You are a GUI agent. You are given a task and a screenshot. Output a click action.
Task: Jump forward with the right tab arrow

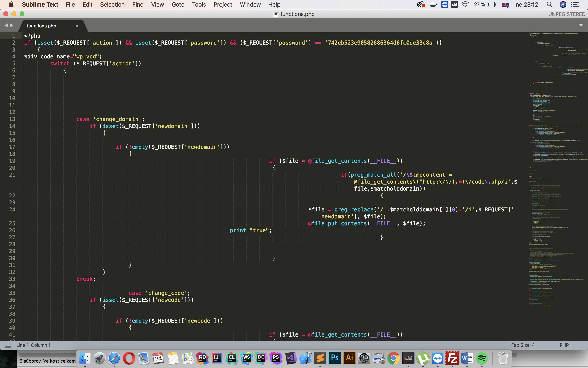[x=12, y=25]
